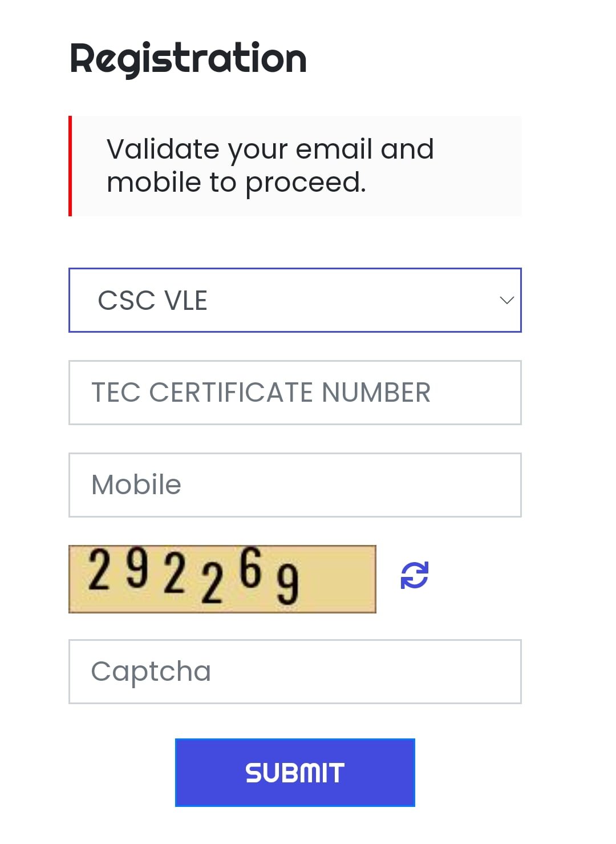Viewport: 616px width, 844px height.
Task: Click the word SUBMIT on the blue button
Action: point(294,773)
